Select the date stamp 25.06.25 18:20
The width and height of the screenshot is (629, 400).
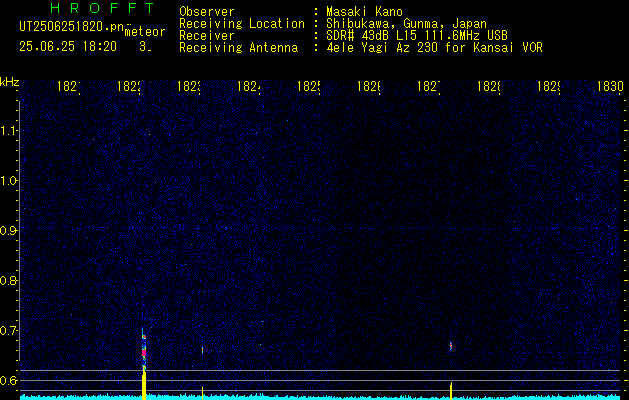point(68,47)
